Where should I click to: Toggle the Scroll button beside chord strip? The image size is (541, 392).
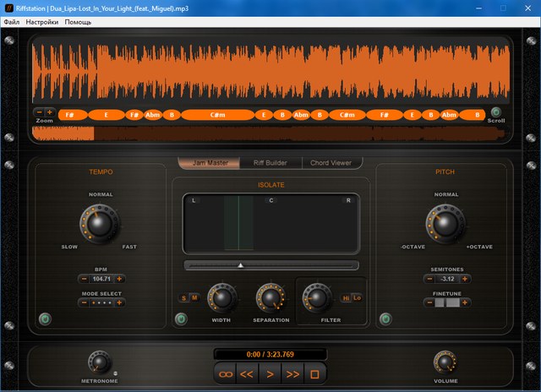pos(495,112)
